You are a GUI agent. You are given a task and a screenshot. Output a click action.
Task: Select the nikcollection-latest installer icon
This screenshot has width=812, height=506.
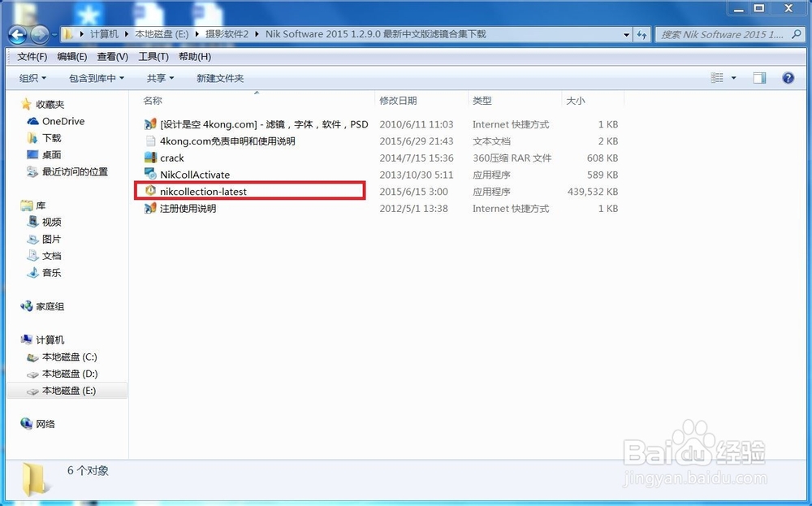[x=150, y=191]
